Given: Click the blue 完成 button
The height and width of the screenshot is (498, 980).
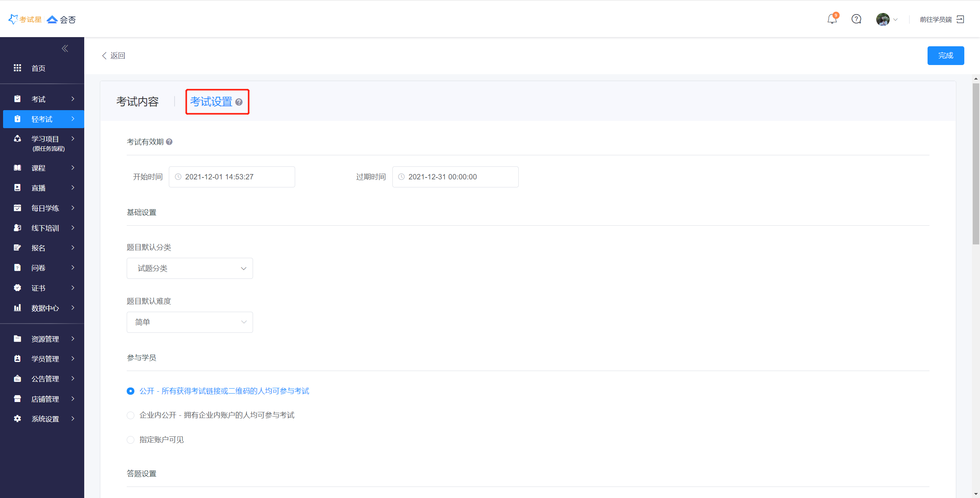Looking at the screenshot, I should pos(945,56).
